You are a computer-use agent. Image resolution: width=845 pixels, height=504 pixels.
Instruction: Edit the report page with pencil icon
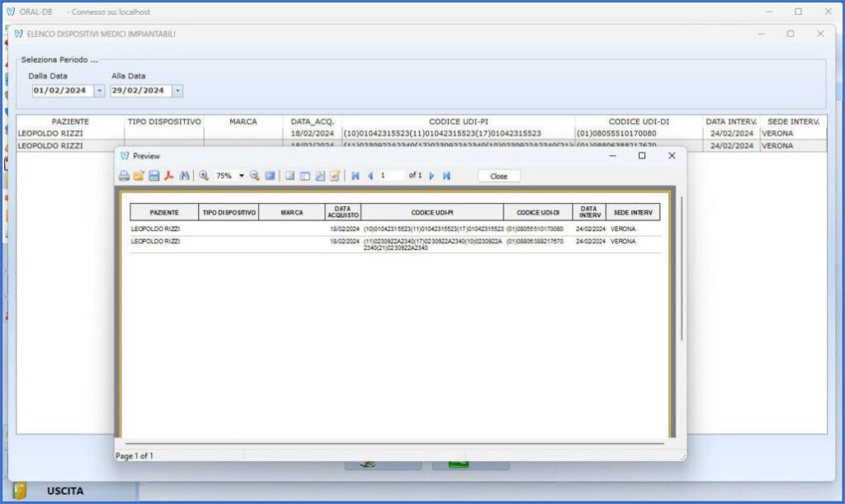coord(335,176)
